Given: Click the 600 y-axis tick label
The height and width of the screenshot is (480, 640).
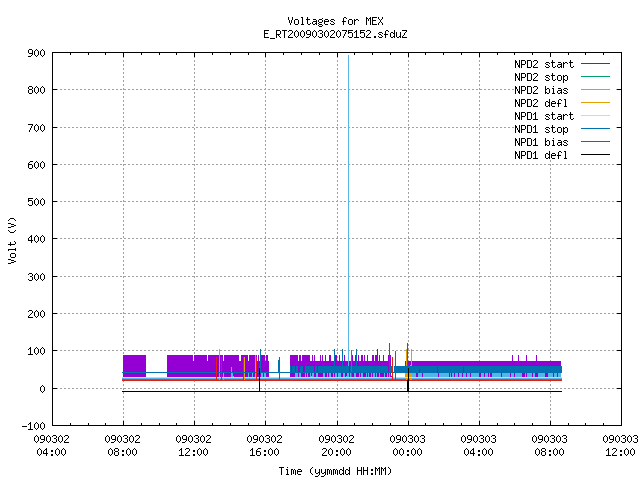Looking at the screenshot, I should [x=36, y=165].
